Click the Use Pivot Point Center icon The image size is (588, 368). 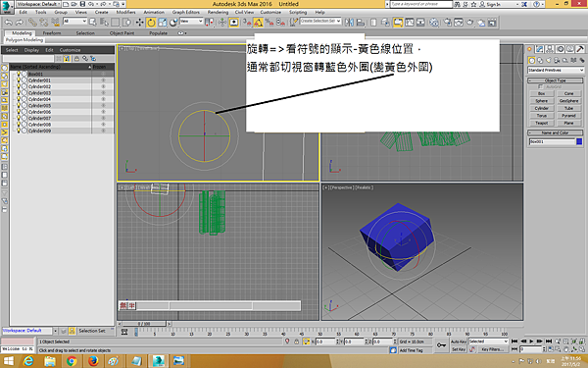pos(209,23)
